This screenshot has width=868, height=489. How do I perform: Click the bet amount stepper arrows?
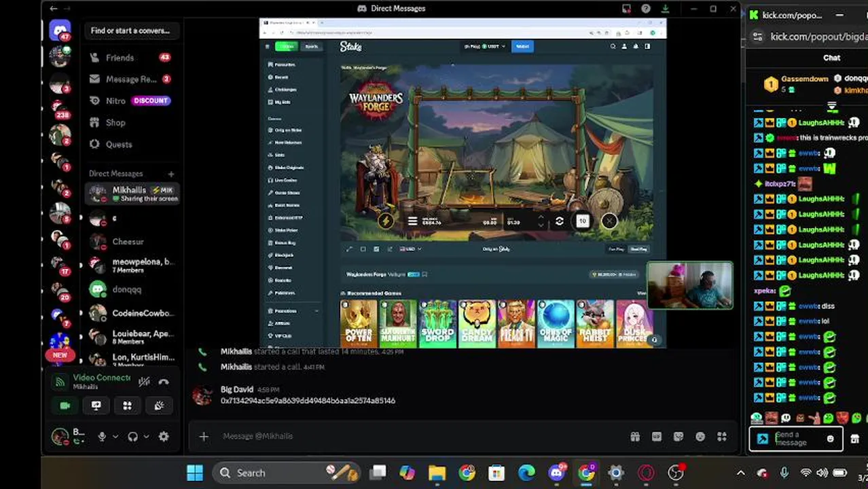(x=541, y=221)
